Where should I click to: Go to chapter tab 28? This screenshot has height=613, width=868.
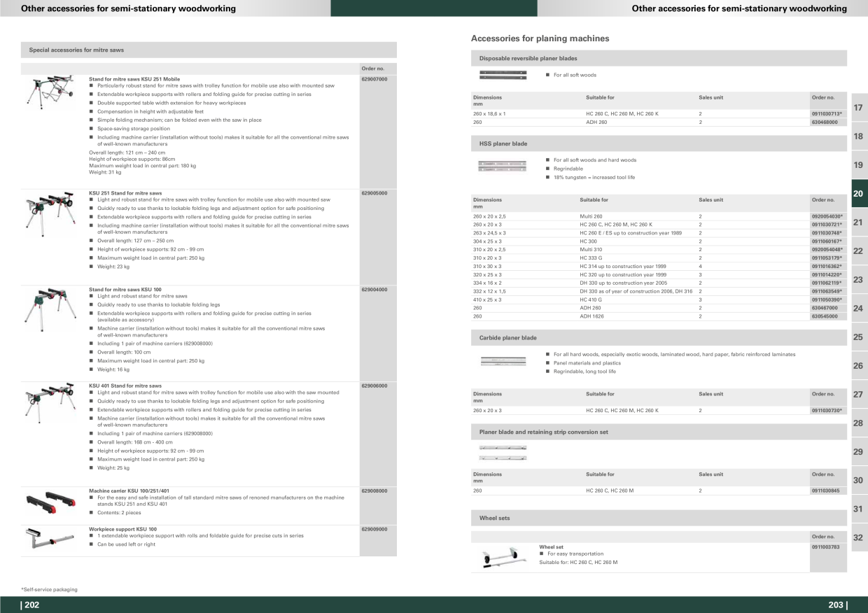[x=858, y=423]
